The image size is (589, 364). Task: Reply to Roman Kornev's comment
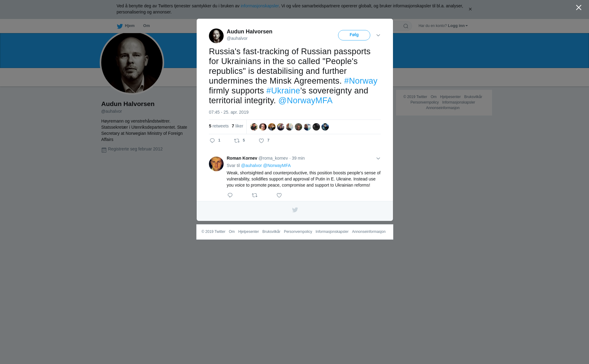click(230, 195)
